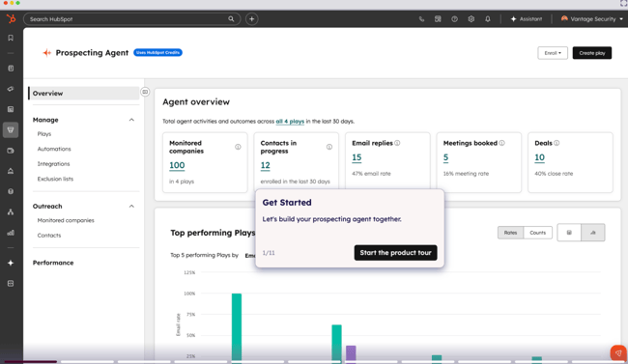Open the phone calling icon in top bar
Screen dimensions: 628x364
(x=421, y=18)
